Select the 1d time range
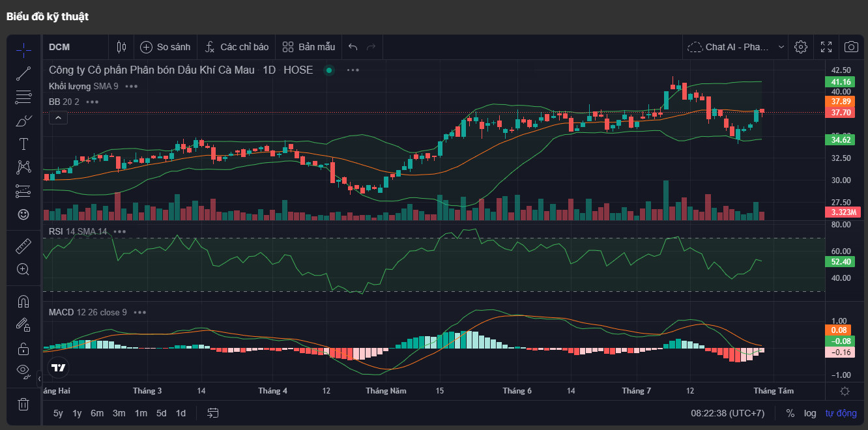868x430 pixels. click(x=181, y=413)
